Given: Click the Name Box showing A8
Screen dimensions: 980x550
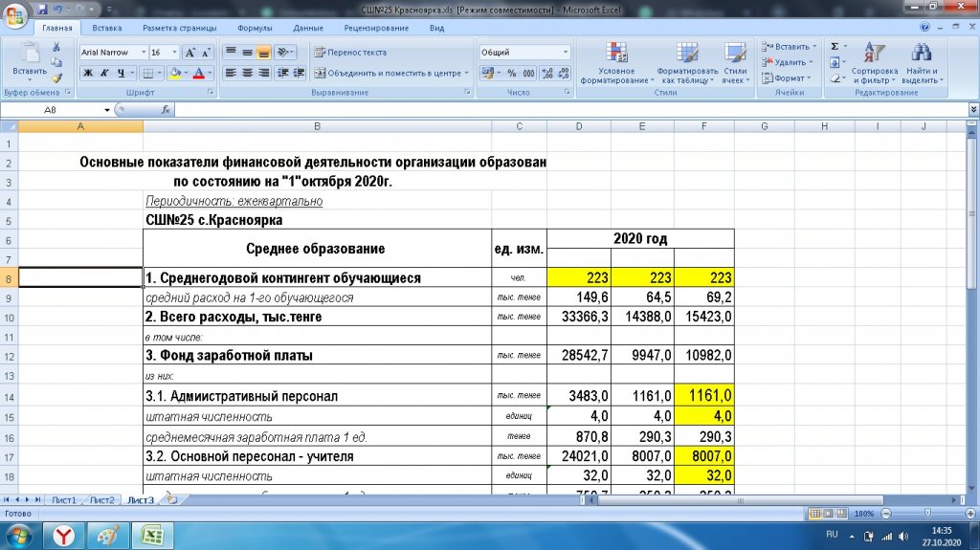Looking at the screenshot, I should [52, 110].
